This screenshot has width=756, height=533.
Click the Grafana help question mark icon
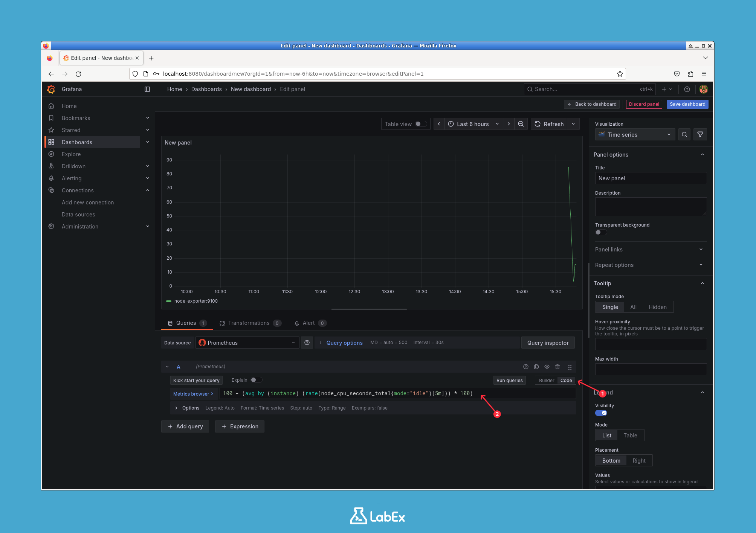686,89
